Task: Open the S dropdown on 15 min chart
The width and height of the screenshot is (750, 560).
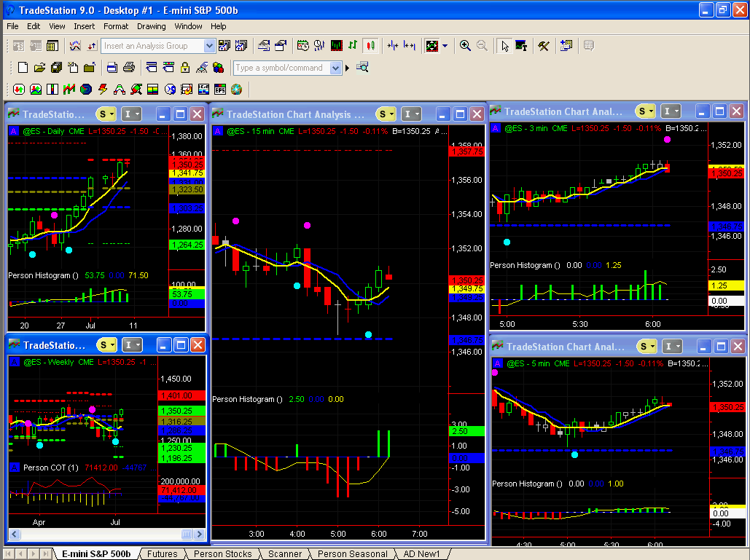Action: 386,114
